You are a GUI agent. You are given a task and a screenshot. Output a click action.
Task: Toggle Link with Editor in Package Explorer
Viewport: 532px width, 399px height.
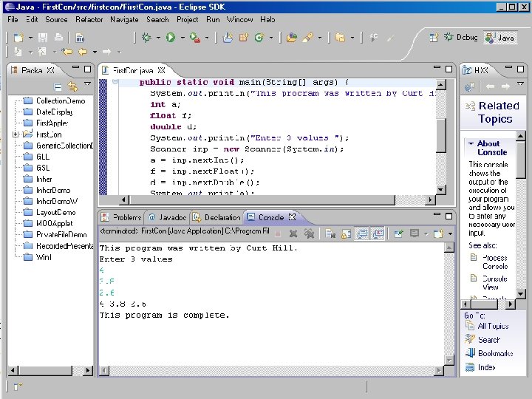coord(72,86)
